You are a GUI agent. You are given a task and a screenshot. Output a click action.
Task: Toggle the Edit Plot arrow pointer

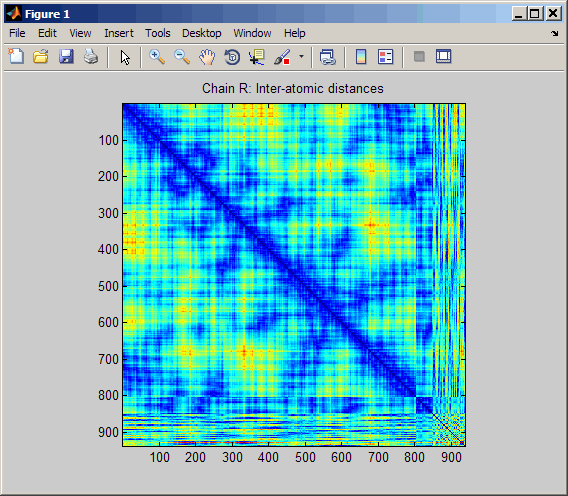tap(125, 57)
